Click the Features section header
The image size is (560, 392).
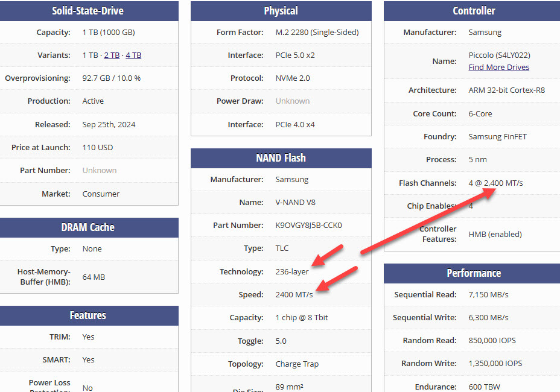point(88,315)
